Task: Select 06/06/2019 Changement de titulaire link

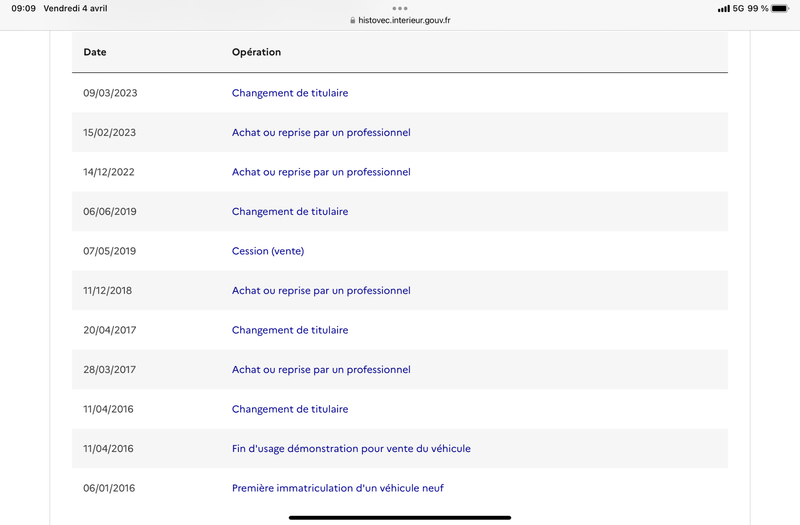Action: pyautogui.click(x=290, y=211)
